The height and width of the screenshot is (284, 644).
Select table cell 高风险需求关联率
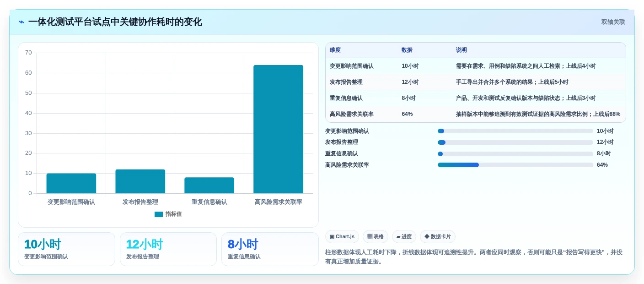point(352,114)
